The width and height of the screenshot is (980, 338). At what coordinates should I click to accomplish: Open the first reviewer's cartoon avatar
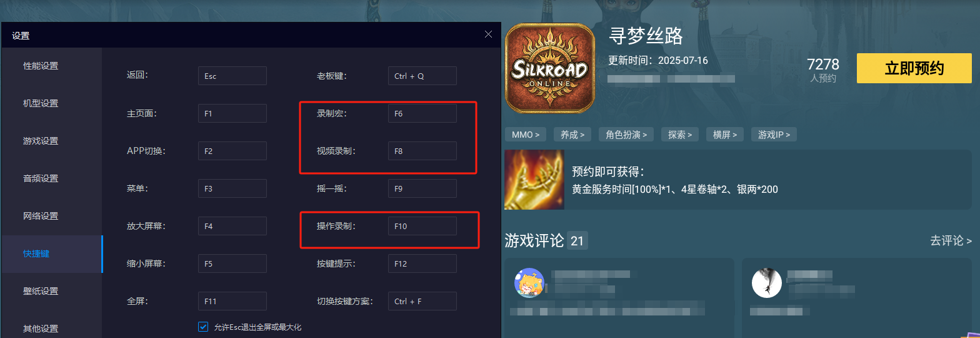pos(529,283)
